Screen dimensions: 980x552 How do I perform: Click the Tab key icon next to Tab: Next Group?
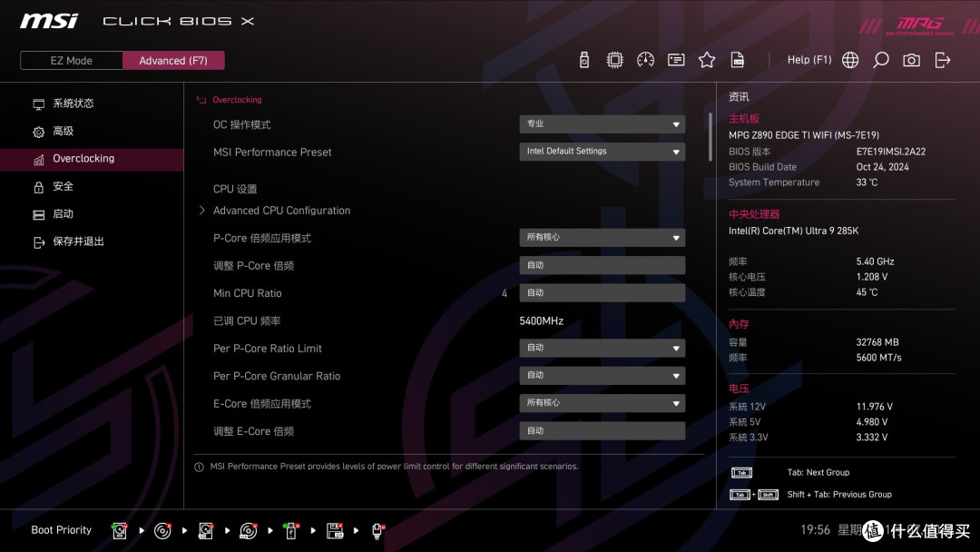(741, 473)
